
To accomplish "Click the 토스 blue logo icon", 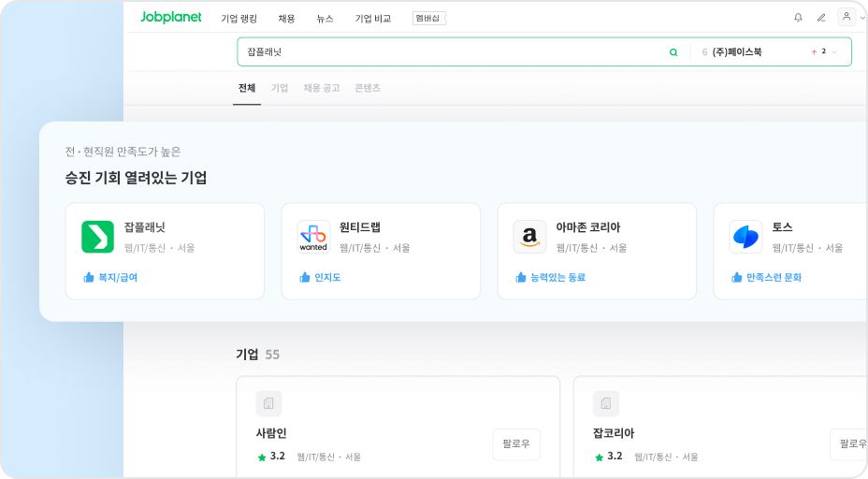I will [x=745, y=237].
